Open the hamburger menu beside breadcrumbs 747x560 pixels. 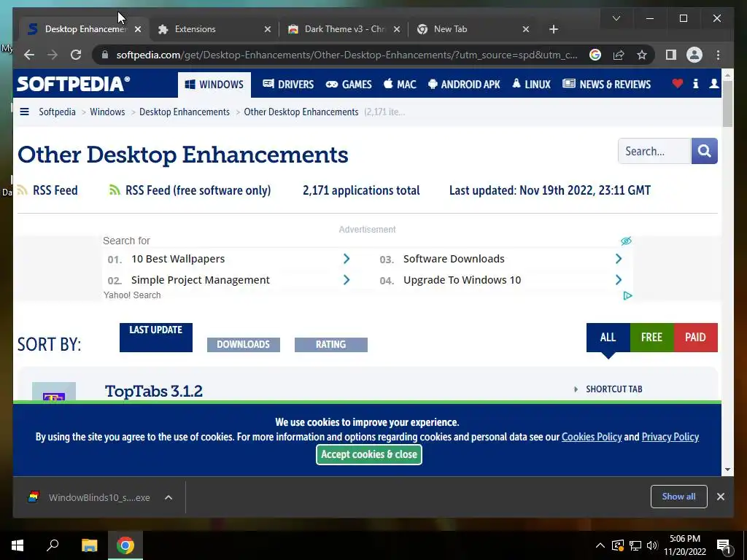(24, 112)
